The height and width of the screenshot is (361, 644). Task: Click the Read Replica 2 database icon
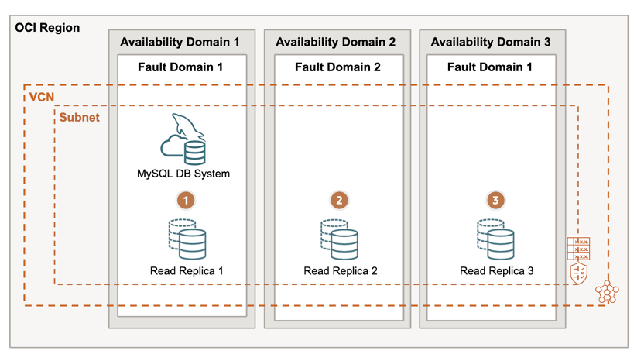pyautogui.click(x=339, y=239)
